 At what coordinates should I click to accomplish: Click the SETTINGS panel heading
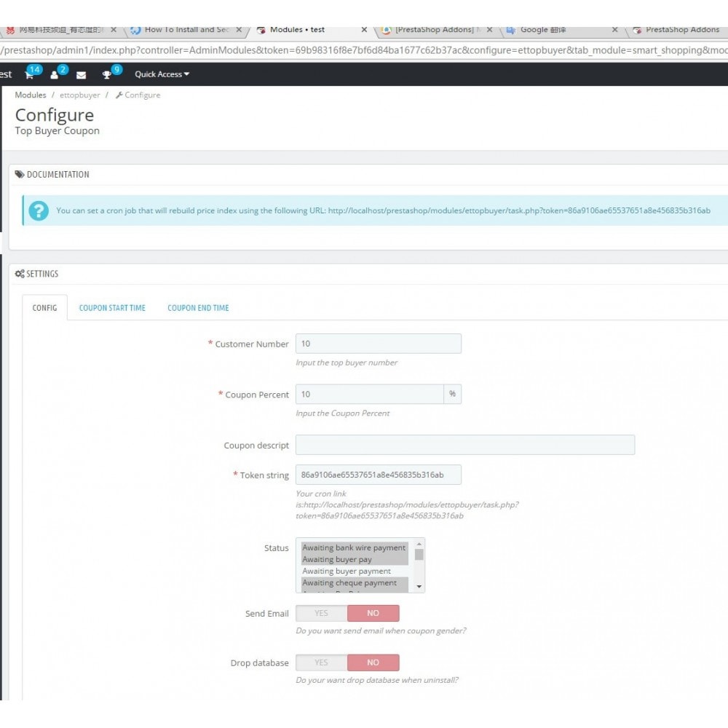36,274
